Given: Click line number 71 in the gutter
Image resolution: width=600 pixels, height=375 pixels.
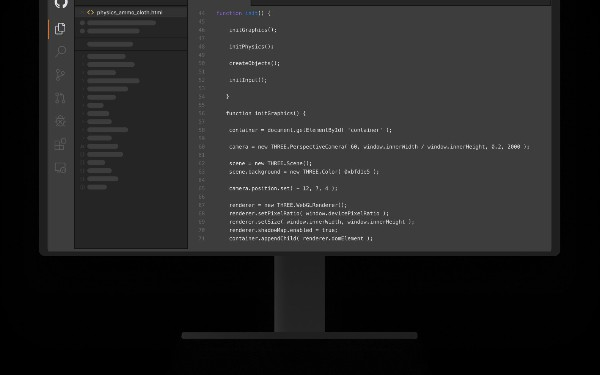Looking at the screenshot, I should click(x=202, y=238).
